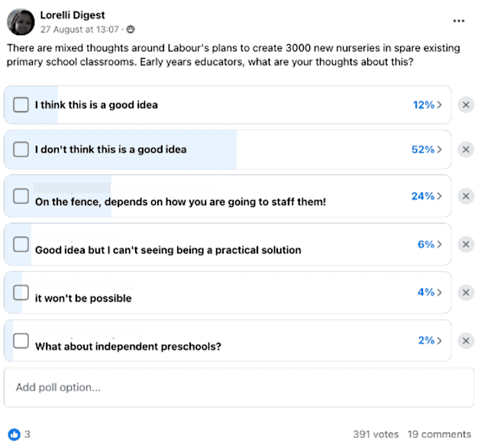Select the 'On the fence' checkbox

click(21, 197)
